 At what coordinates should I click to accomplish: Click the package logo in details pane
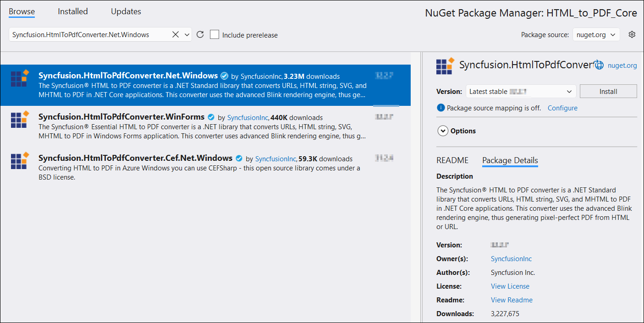[x=446, y=66]
